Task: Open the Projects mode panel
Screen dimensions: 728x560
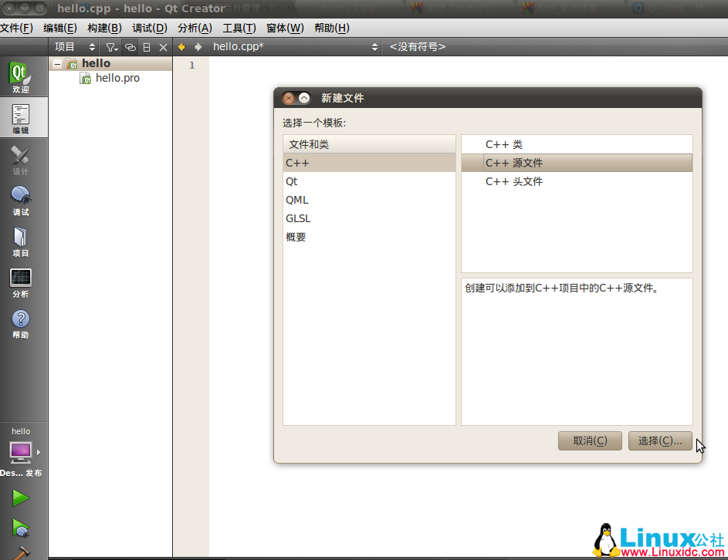Action: coord(19,241)
